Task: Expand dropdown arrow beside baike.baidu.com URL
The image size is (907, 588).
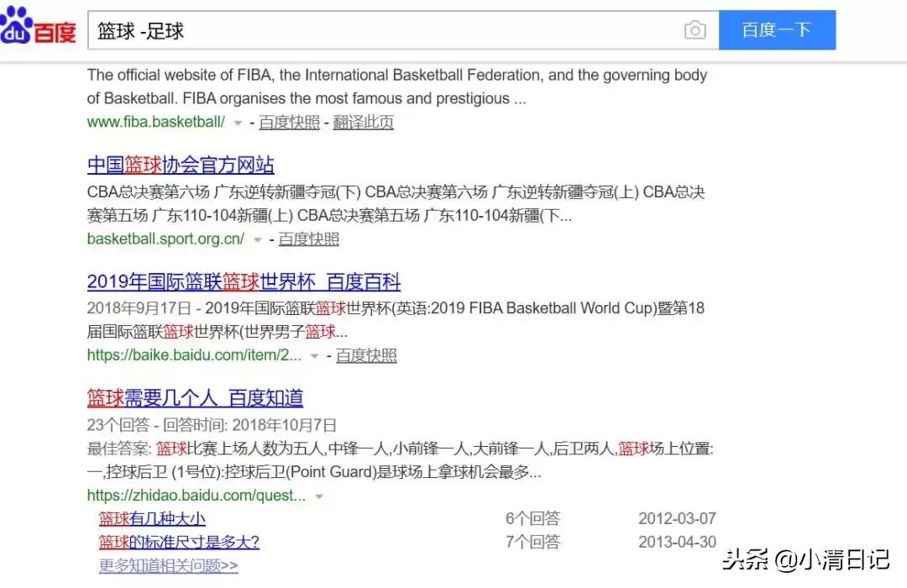Action: pyautogui.click(x=313, y=356)
